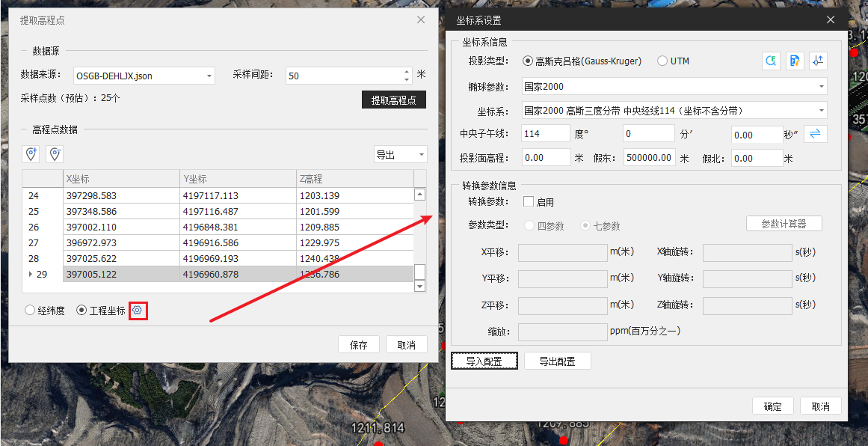This screenshot has width=868, height=446.
Task: Click the 导入配置 button
Action: point(484,361)
